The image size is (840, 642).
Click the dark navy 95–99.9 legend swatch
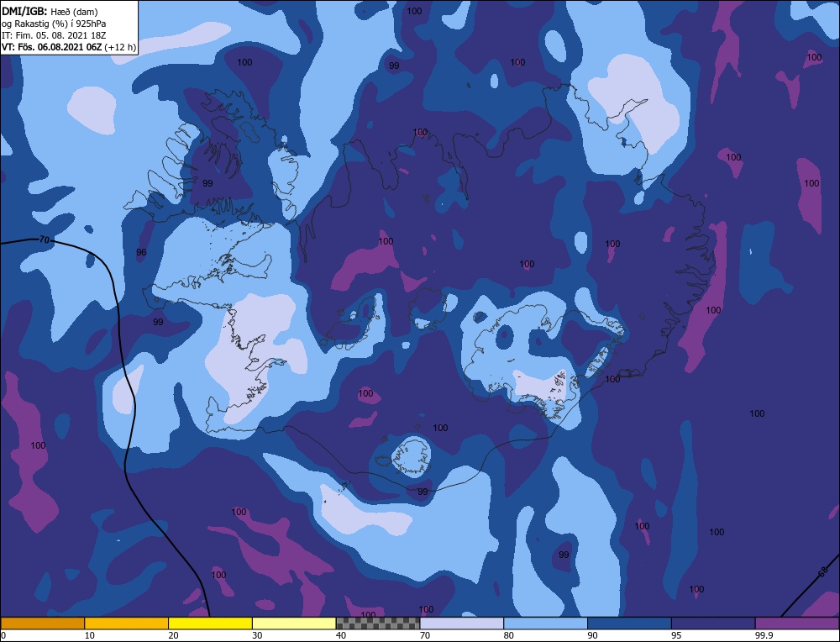coord(713,623)
